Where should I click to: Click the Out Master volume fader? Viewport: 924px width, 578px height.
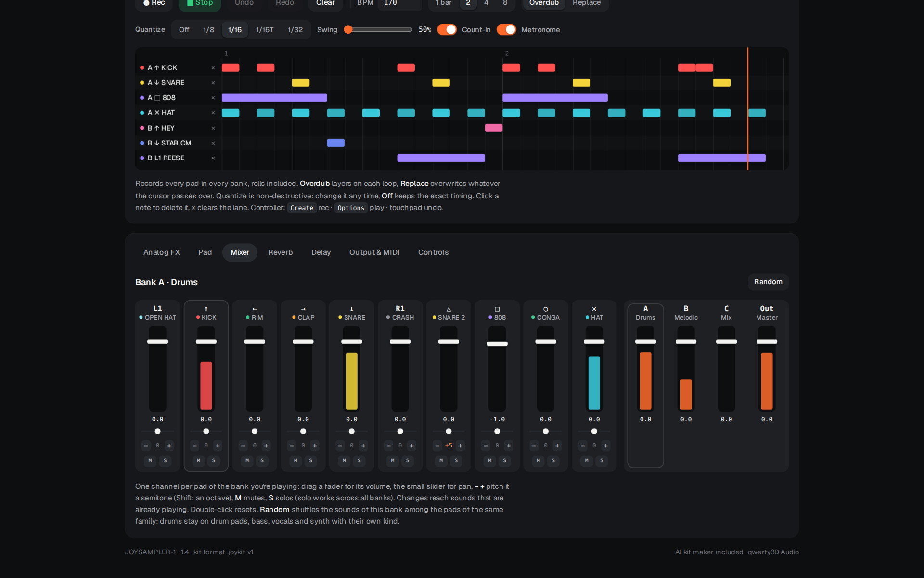click(767, 342)
